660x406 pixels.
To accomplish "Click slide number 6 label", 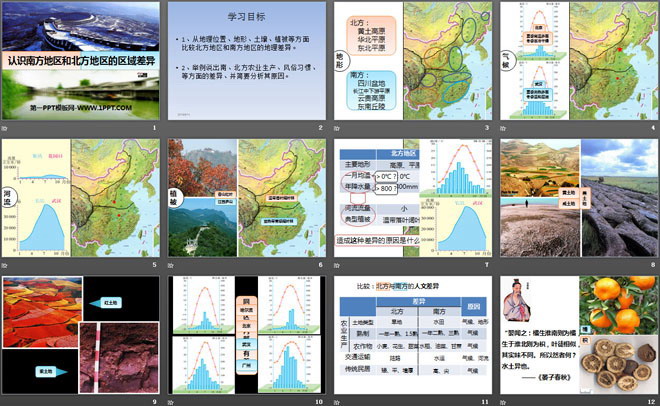I will pyautogui.click(x=321, y=265).
